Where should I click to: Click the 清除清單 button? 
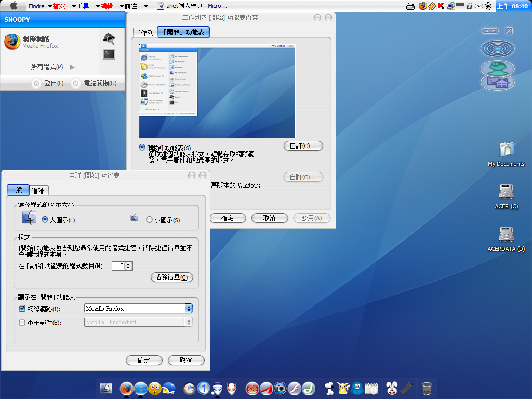(171, 277)
